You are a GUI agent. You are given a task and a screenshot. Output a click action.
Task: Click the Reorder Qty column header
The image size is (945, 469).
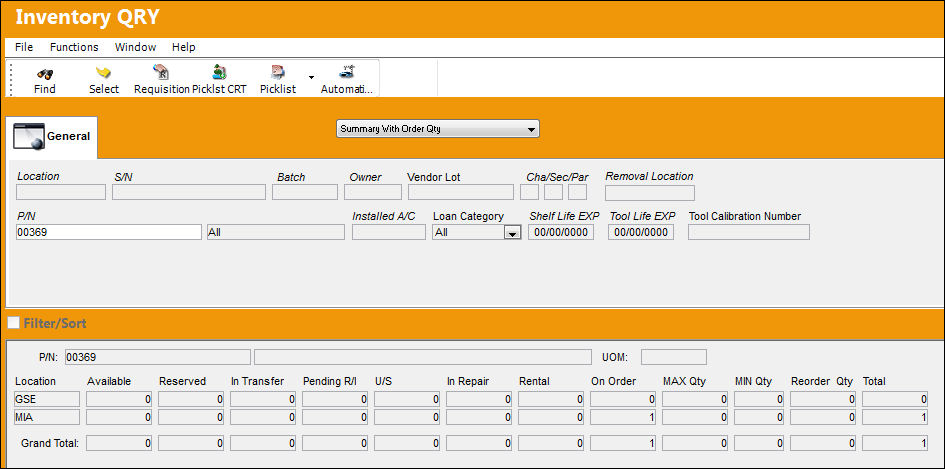tap(822, 382)
